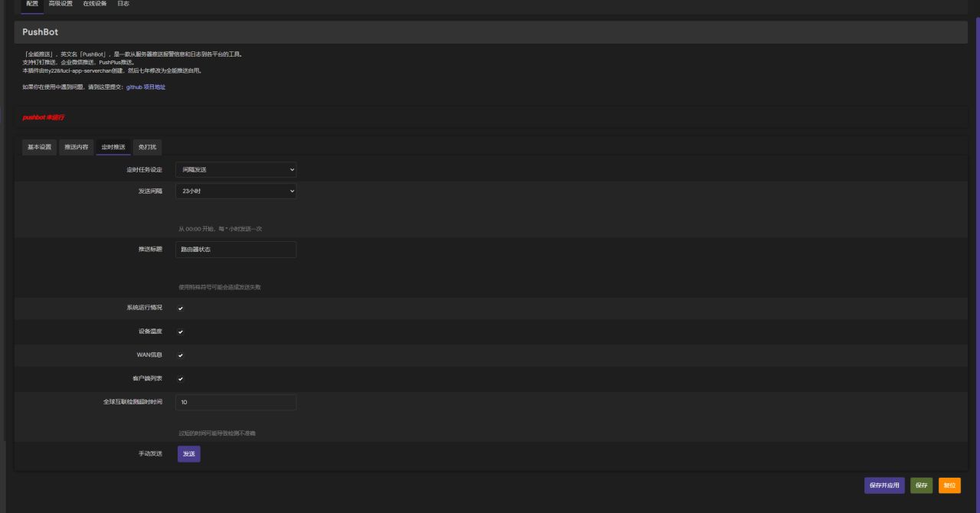The width and height of the screenshot is (980, 513).
Task: Open the 免打扰 sub-tab
Action: [x=146, y=147]
